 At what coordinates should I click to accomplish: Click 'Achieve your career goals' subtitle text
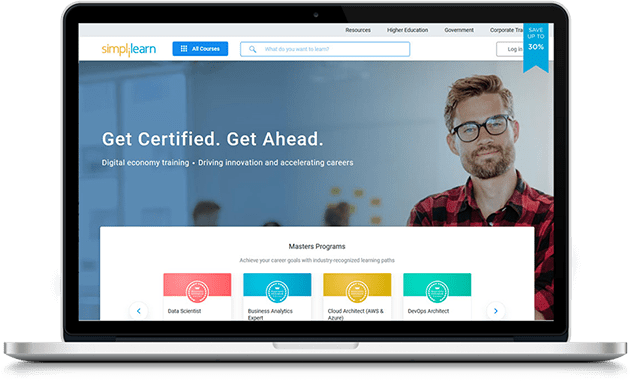pyautogui.click(x=317, y=260)
